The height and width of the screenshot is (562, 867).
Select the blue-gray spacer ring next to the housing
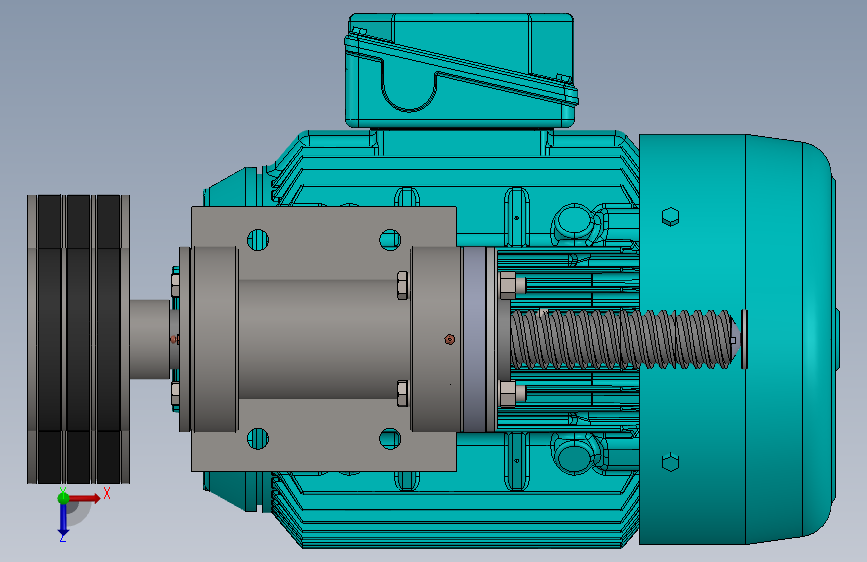coord(474,339)
